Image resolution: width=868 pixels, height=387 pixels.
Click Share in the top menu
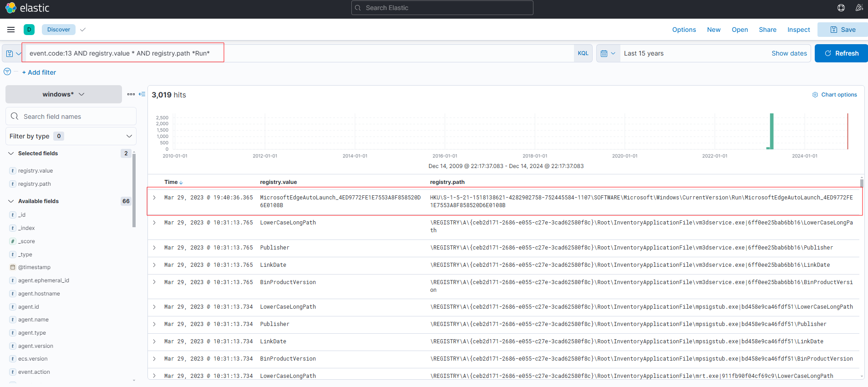click(x=767, y=30)
